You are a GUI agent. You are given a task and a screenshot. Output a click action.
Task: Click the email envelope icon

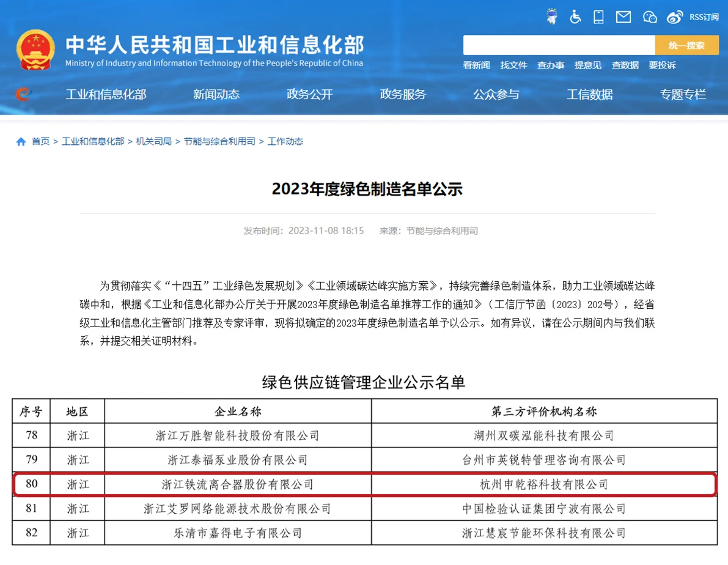pyautogui.click(x=623, y=17)
